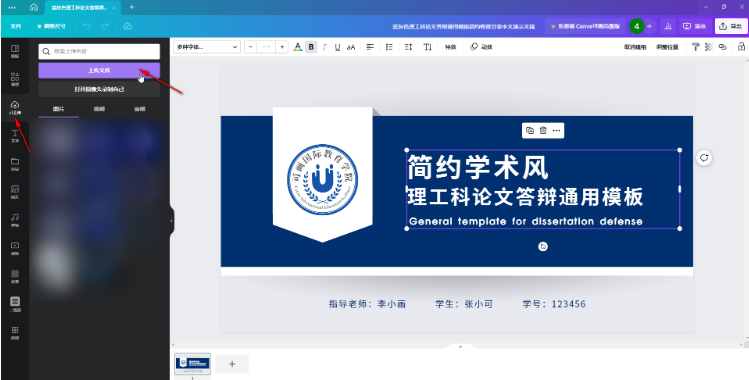Viewport: 749px width, 380px height.
Task: Toggle italic formatting
Action: point(325,47)
